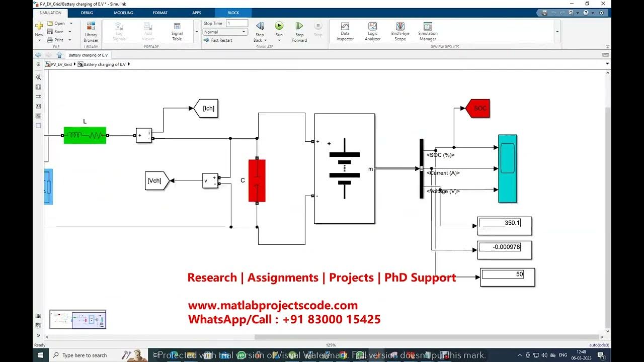The height and width of the screenshot is (362, 644).
Task: Click the model overview thumbnail
Action: pyautogui.click(x=78, y=319)
